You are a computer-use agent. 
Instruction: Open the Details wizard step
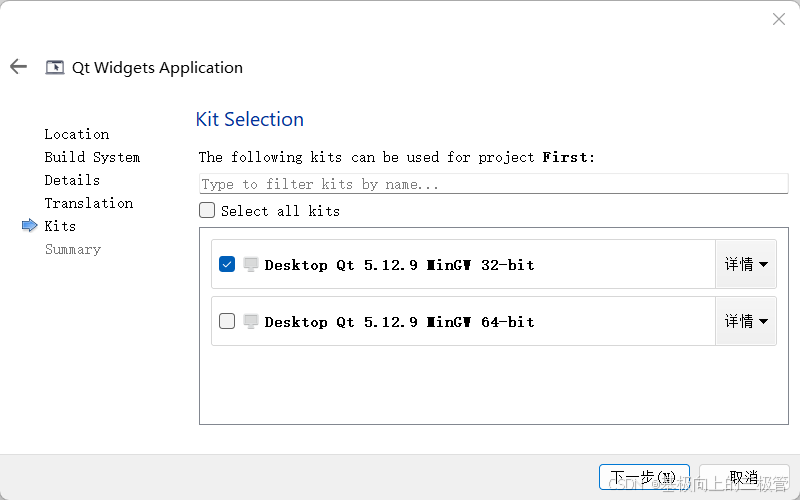72,180
